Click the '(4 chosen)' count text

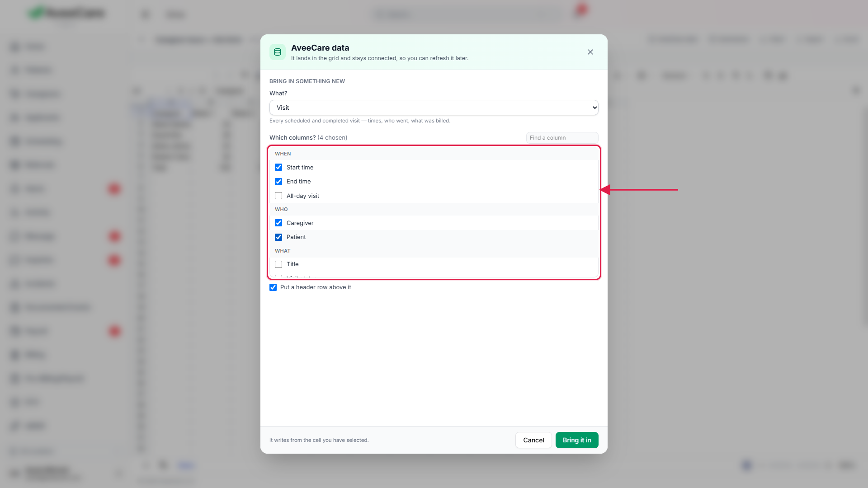click(x=332, y=137)
